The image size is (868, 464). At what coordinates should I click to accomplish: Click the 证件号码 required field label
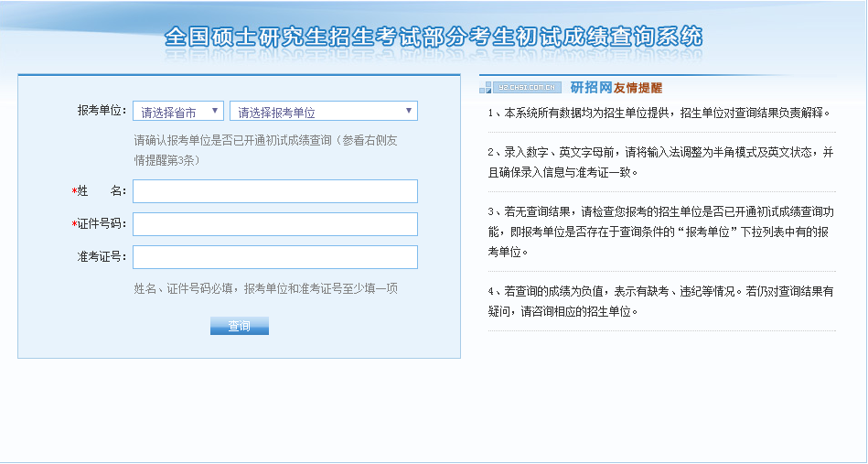pos(99,224)
